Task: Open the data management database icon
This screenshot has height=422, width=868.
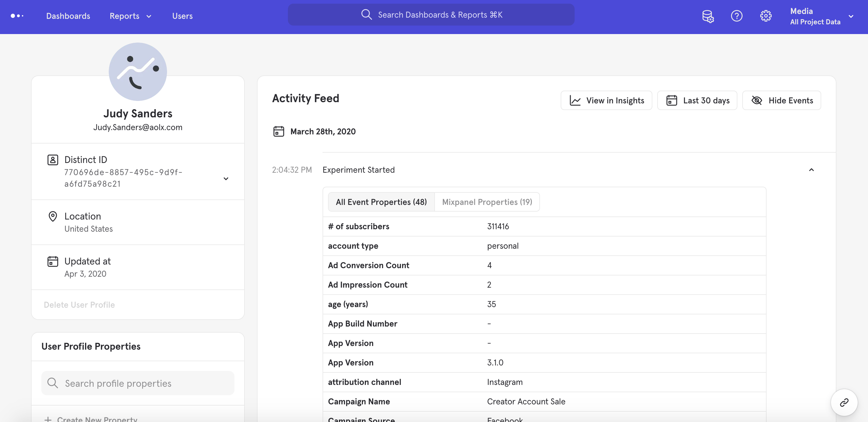Action: pyautogui.click(x=708, y=16)
